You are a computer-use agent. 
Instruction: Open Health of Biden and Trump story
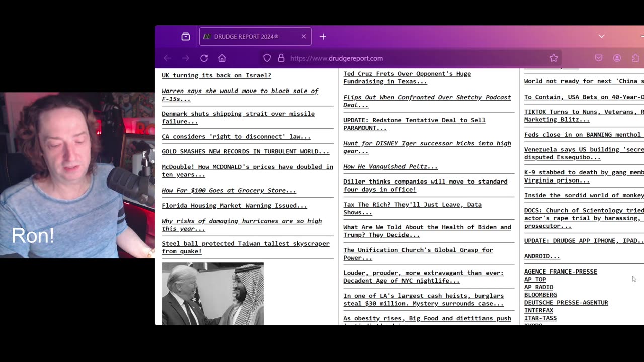tap(427, 231)
